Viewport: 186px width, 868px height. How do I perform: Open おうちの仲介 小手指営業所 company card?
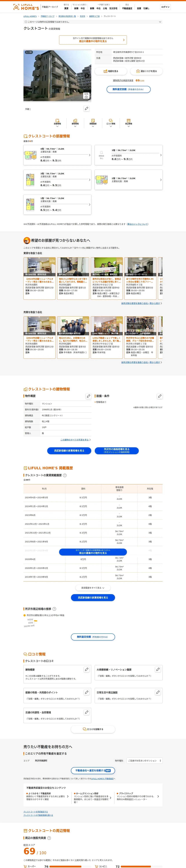pos(140,337)
